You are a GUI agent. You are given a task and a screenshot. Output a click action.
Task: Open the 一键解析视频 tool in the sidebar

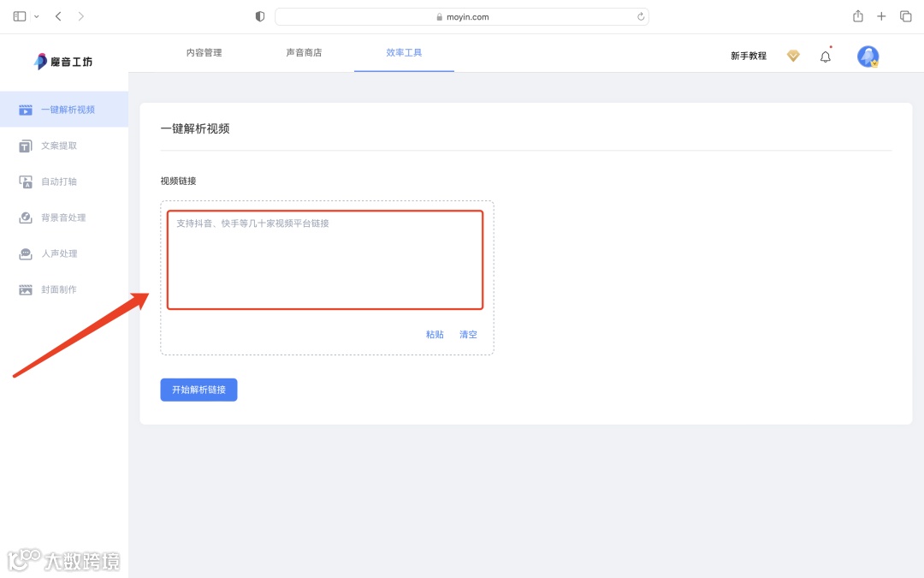click(x=63, y=109)
